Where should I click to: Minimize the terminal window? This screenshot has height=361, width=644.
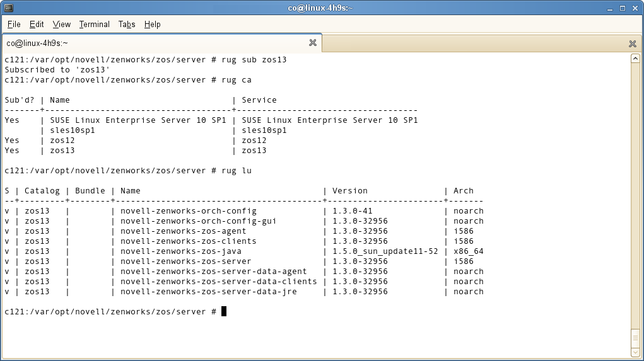[x=610, y=8]
